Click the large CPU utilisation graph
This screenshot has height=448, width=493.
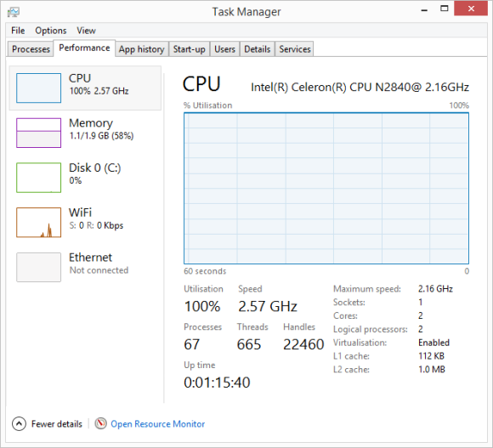(326, 188)
